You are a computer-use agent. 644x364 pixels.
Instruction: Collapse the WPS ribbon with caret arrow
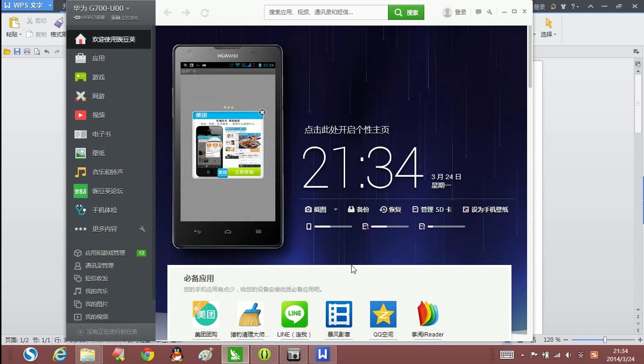pos(590,7)
